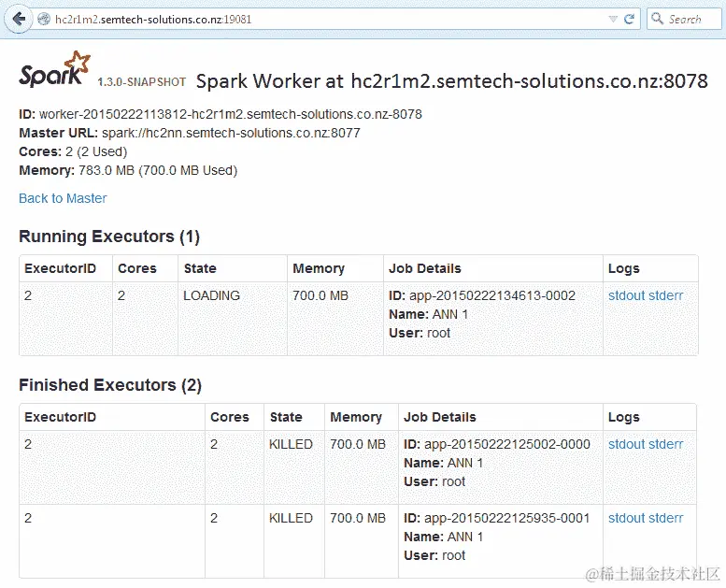Click the Finished Executors (2) heading
The image size is (726, 588).
tap(110, 385)
